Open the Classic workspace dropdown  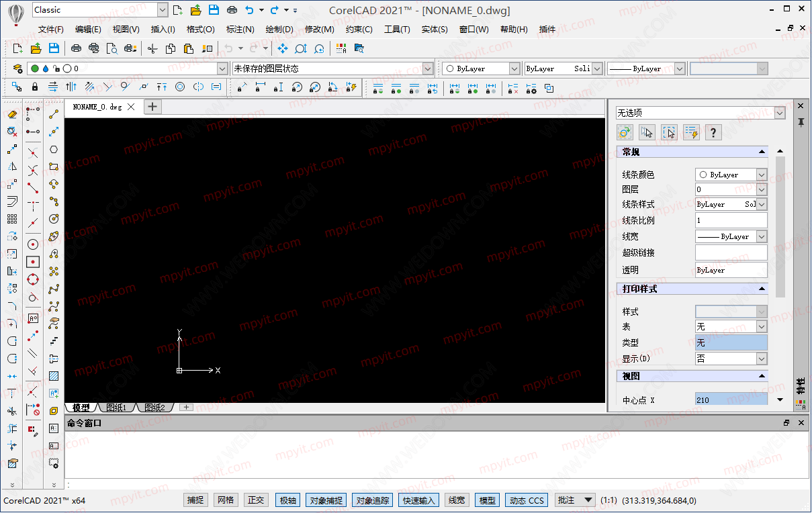click(100, 9)
